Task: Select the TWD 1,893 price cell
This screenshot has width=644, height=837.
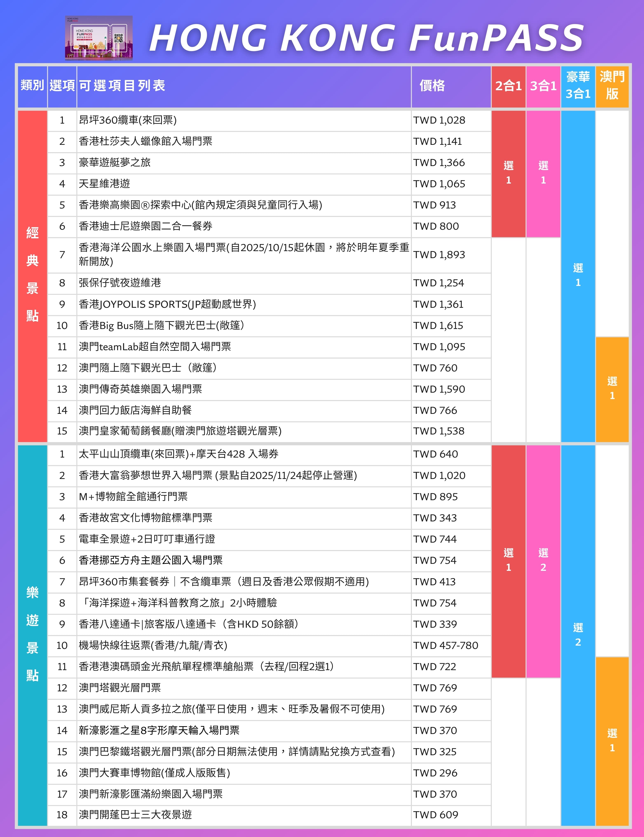Action: pyautogui.click(x=439, y=254)
